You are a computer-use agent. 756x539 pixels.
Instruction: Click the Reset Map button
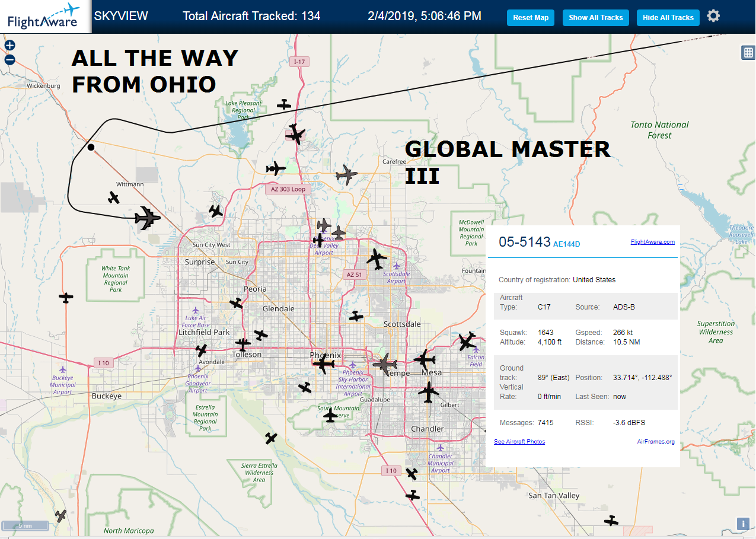(x=531, y=18)
